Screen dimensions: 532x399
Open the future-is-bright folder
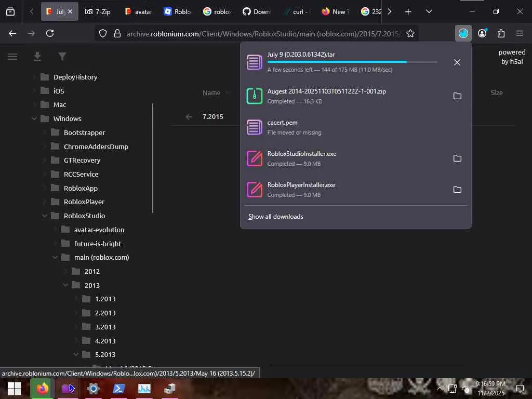coord(98,244)
